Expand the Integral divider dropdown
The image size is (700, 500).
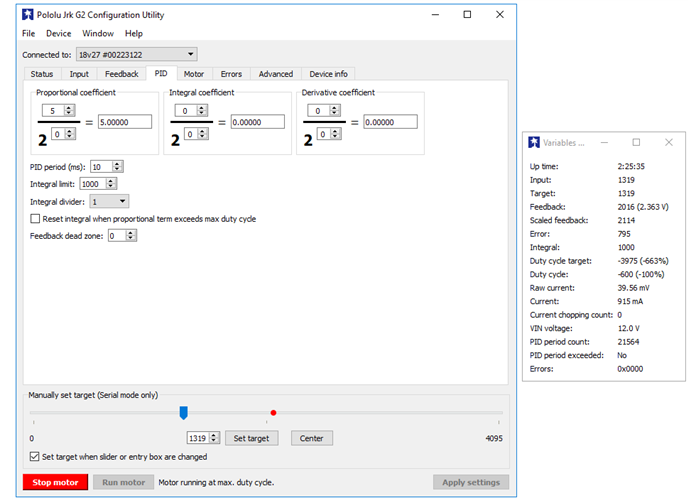point(122,201)
